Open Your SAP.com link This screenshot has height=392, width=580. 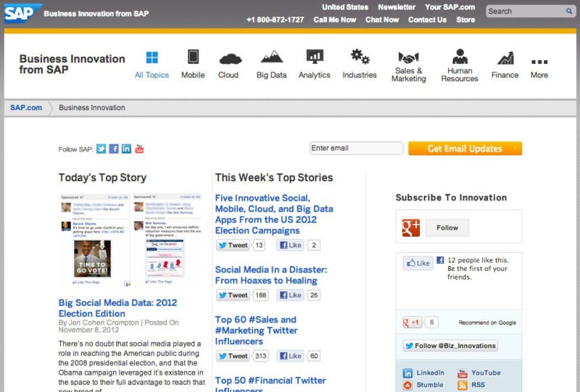point(449,7)
